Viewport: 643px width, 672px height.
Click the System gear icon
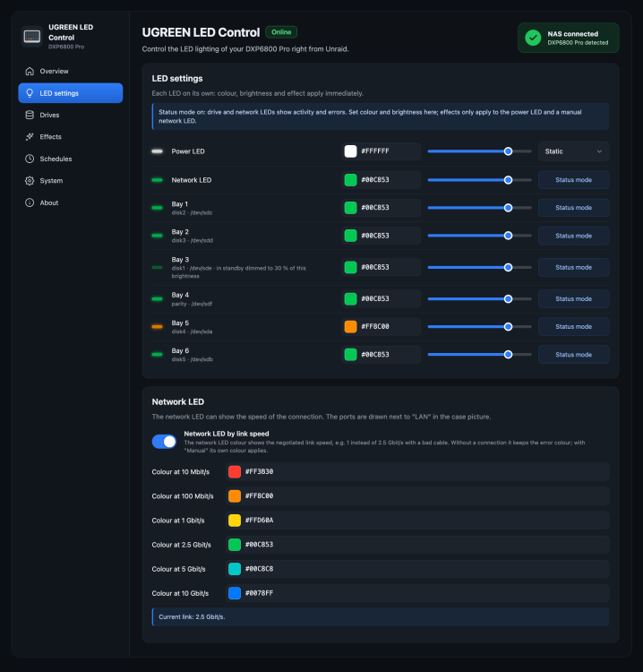[30, 181]
